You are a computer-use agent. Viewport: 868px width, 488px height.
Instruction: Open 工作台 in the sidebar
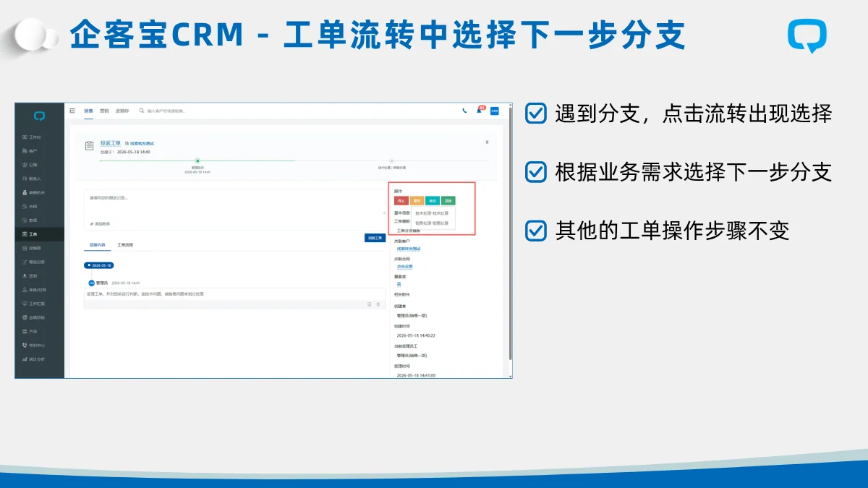(32, 137)
